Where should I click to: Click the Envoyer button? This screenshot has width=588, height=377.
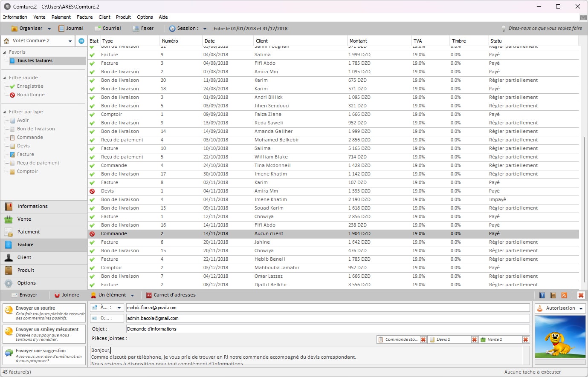(x=26, y=295)
